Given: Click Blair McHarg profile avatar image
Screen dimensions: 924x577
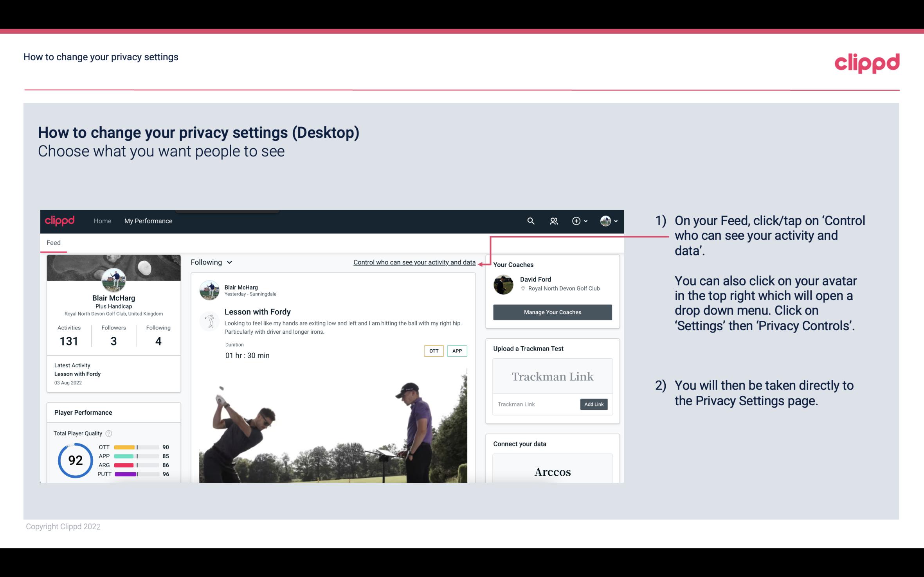Looking at the screenshot, I should pos(113,280).
